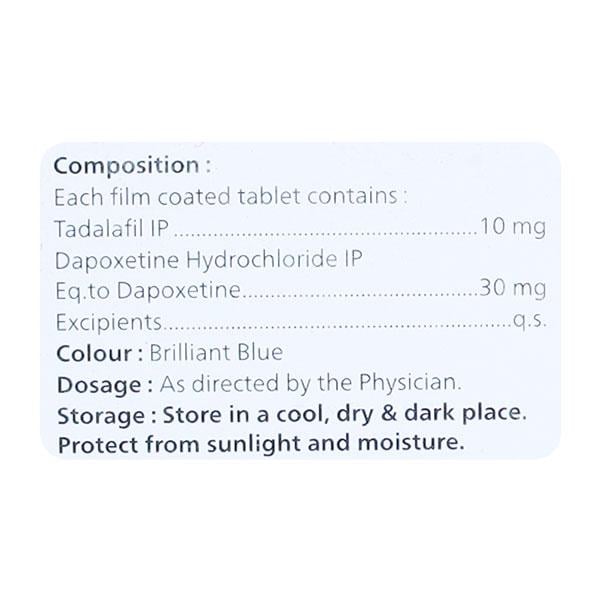
Task: Click "Protect from sunlight and moisture." line
Action: (x=261, y=444)
